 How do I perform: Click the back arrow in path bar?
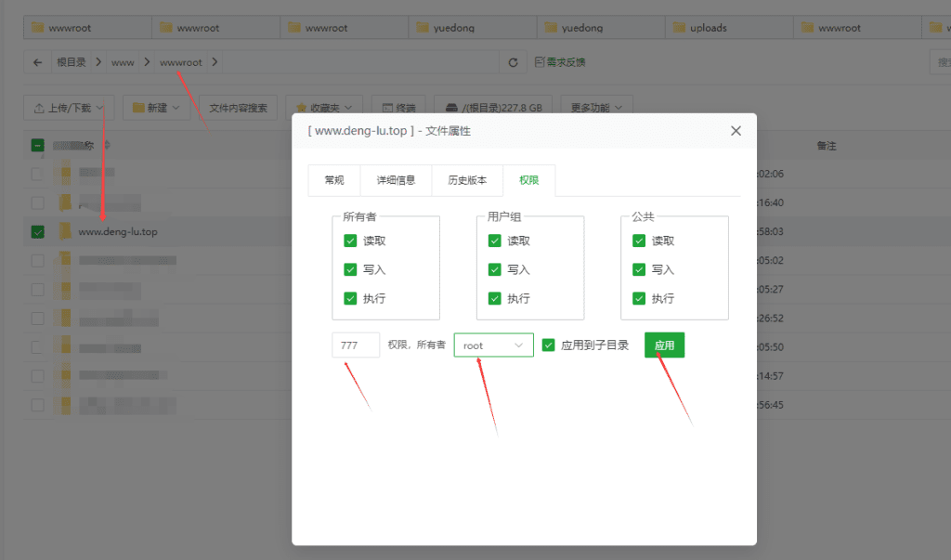(x=37, y=62)
